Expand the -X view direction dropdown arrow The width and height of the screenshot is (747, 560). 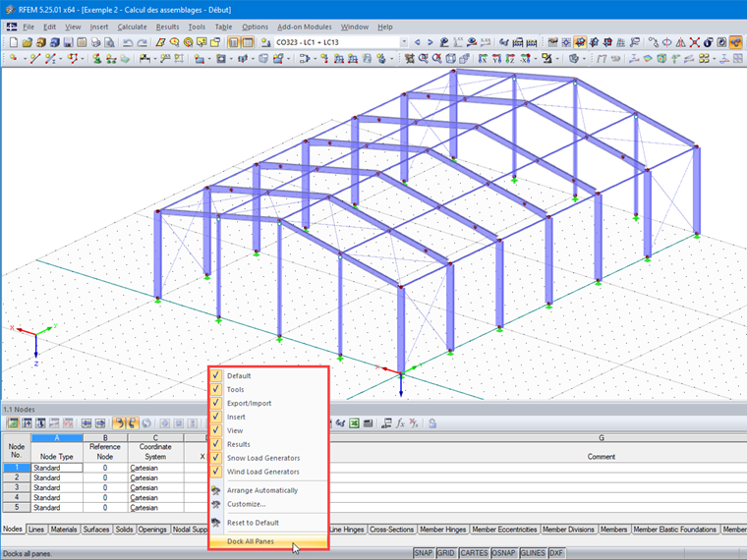pos(536,59)
